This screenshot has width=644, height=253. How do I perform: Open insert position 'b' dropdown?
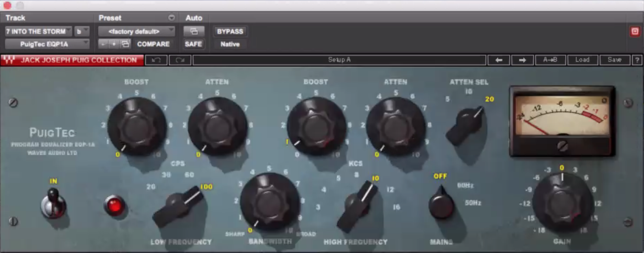tap(82, 31)
